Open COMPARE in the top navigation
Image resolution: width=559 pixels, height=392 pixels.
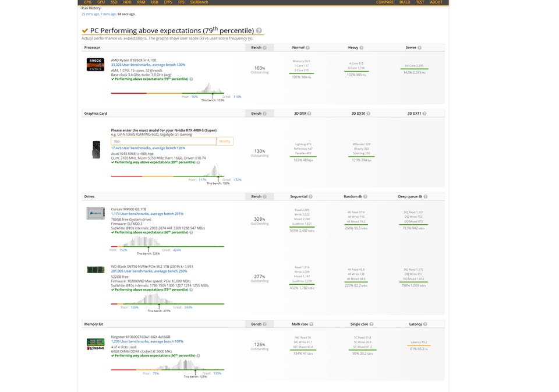(385, 2)
